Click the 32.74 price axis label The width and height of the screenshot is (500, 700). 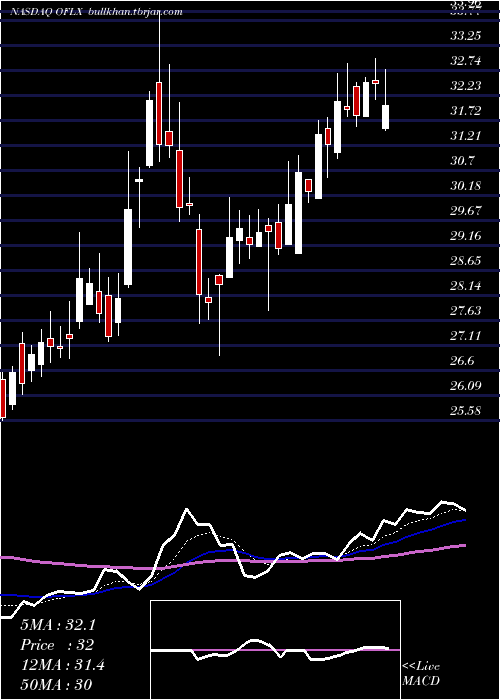point(465,61)
